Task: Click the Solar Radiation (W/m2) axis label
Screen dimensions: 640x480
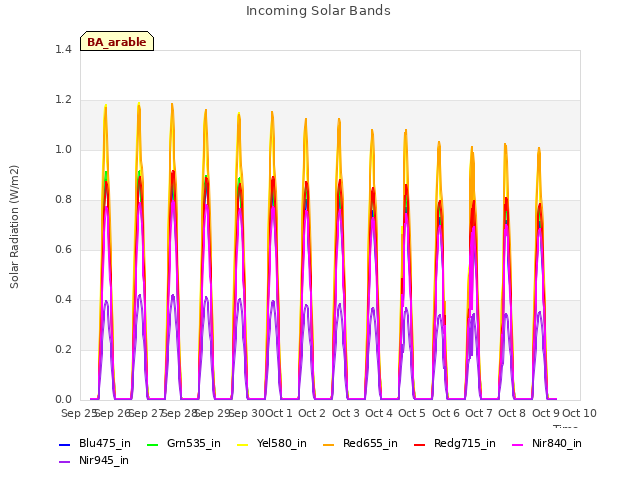Action: 14,227
